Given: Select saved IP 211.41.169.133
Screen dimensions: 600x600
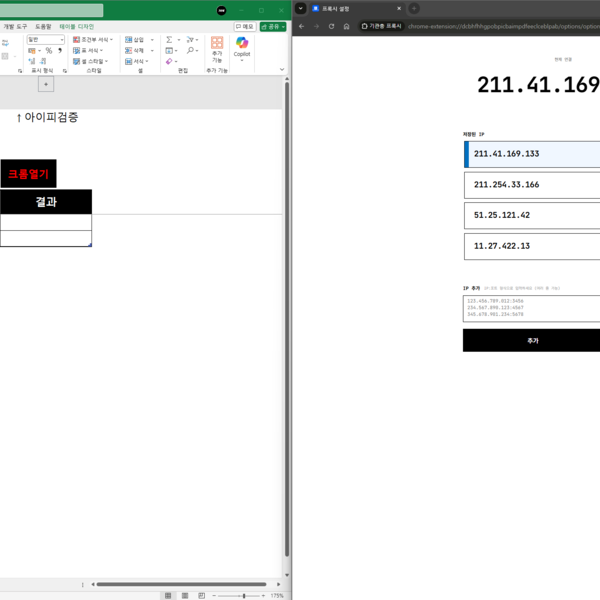Looking at the screenshot, I should (532, 154).
